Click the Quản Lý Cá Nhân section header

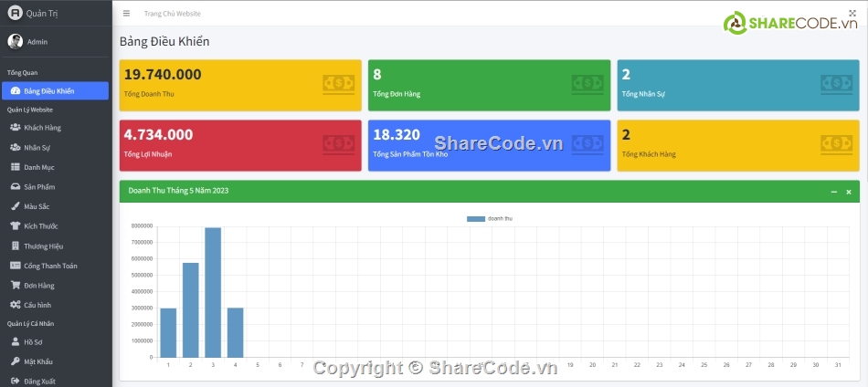30,323
